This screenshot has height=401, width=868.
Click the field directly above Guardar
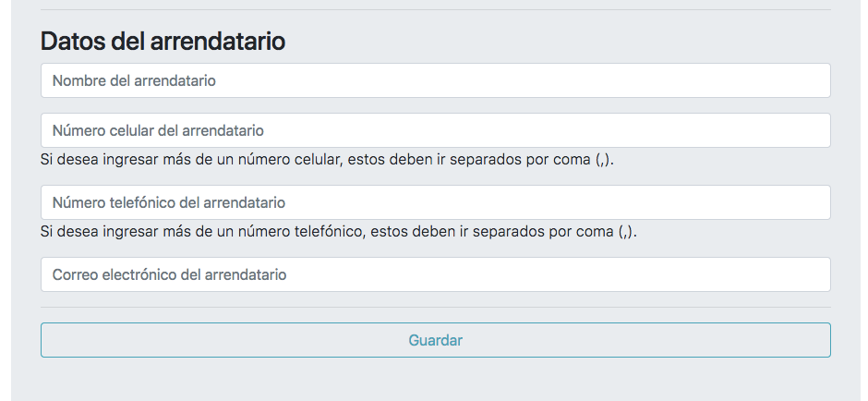(x=435, y=274)
